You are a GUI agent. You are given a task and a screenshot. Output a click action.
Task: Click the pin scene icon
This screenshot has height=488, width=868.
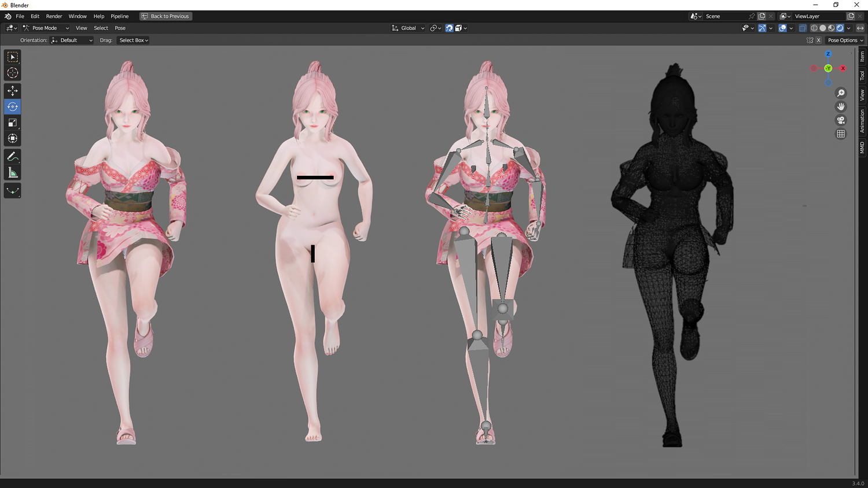752,16
